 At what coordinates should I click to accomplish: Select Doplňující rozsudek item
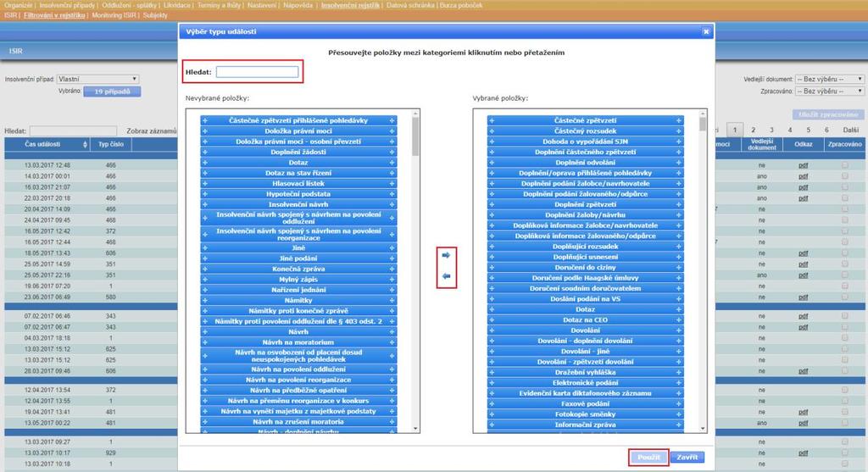click(585, 247)
